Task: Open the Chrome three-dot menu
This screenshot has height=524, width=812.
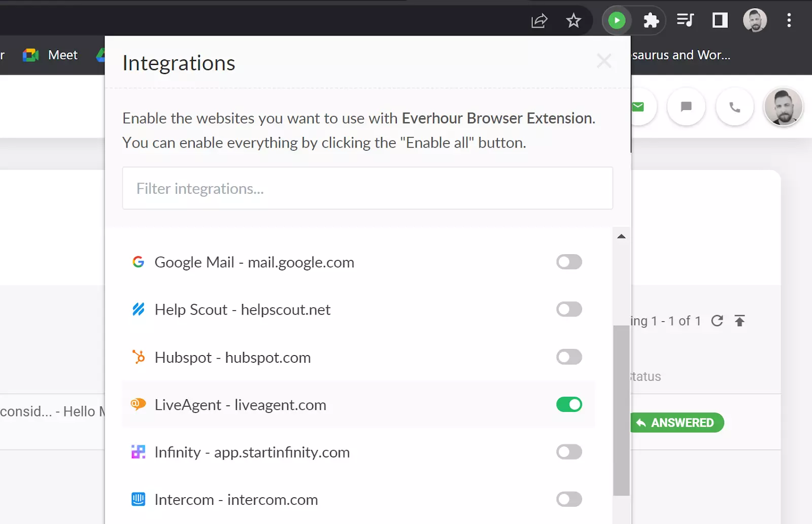Action: click(789, 20)
